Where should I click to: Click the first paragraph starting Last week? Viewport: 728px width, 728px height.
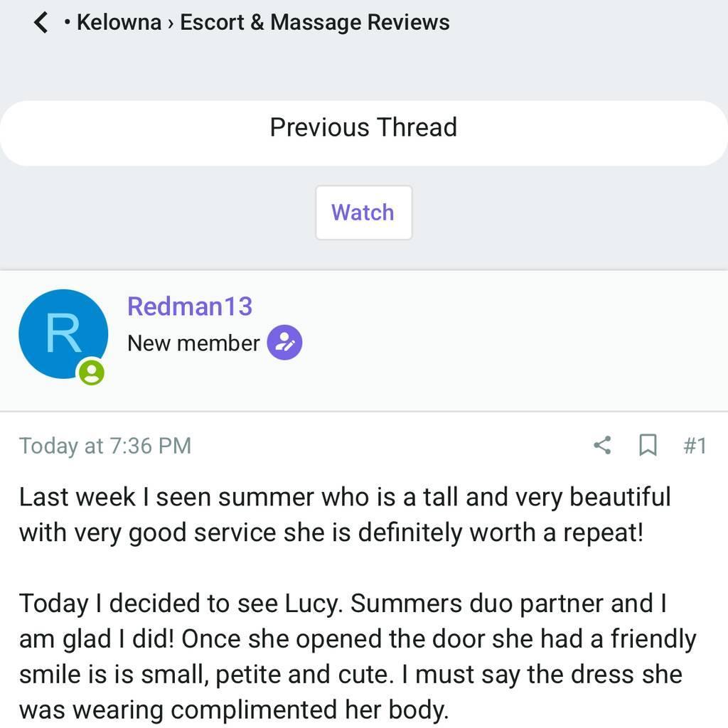point(344,514)
